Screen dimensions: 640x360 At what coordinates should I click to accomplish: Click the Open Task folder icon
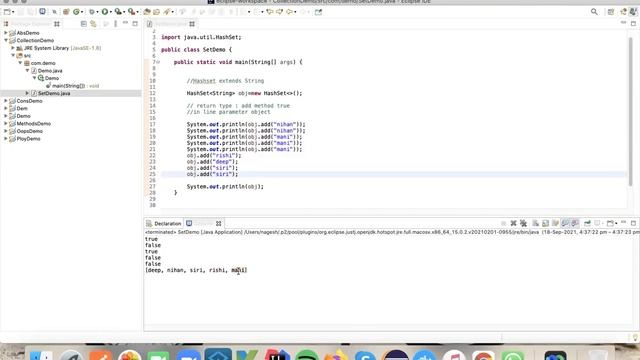[156, 12]
